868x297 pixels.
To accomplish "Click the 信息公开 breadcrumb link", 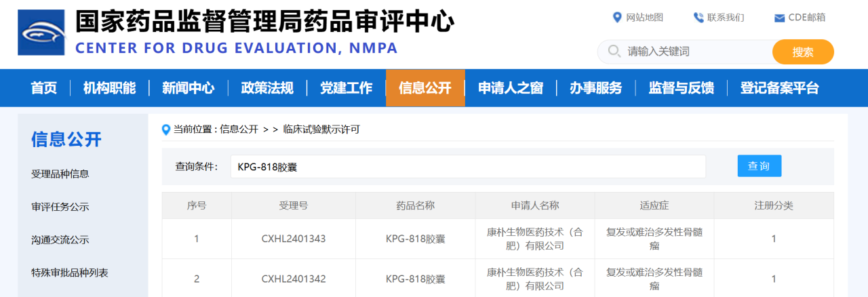I will tap(239, 130).
